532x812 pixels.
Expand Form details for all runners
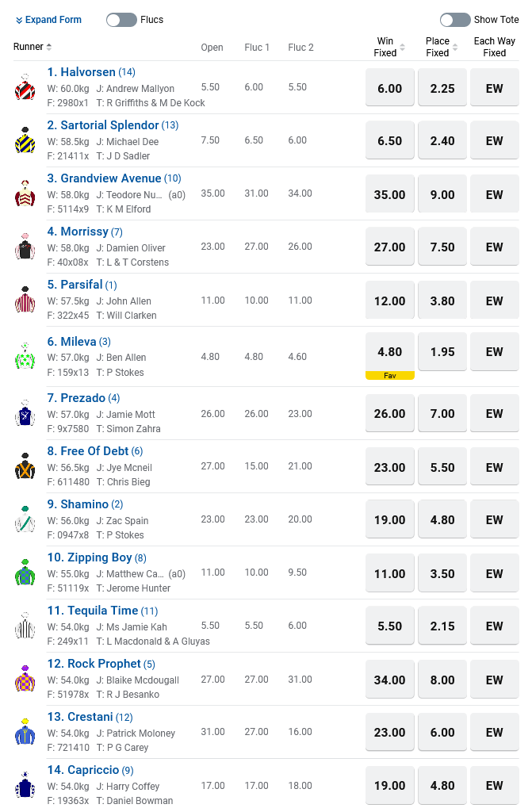48,20
